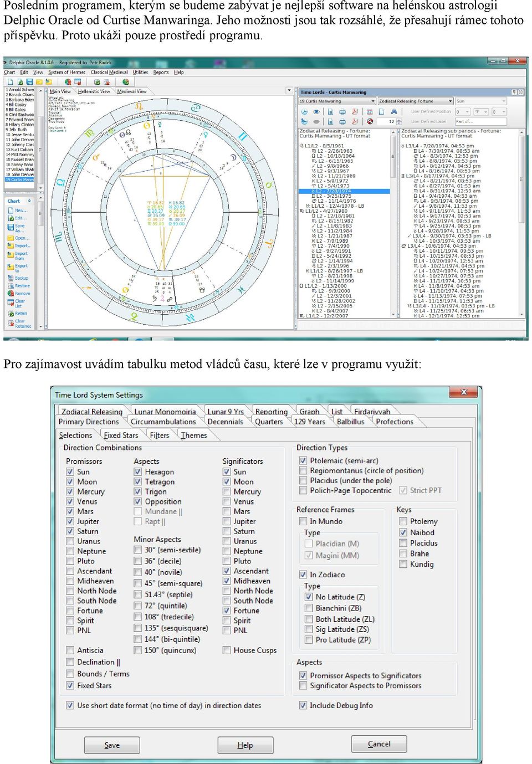Toggle the Midheaven significator checkbox

(x=227, y=581)
